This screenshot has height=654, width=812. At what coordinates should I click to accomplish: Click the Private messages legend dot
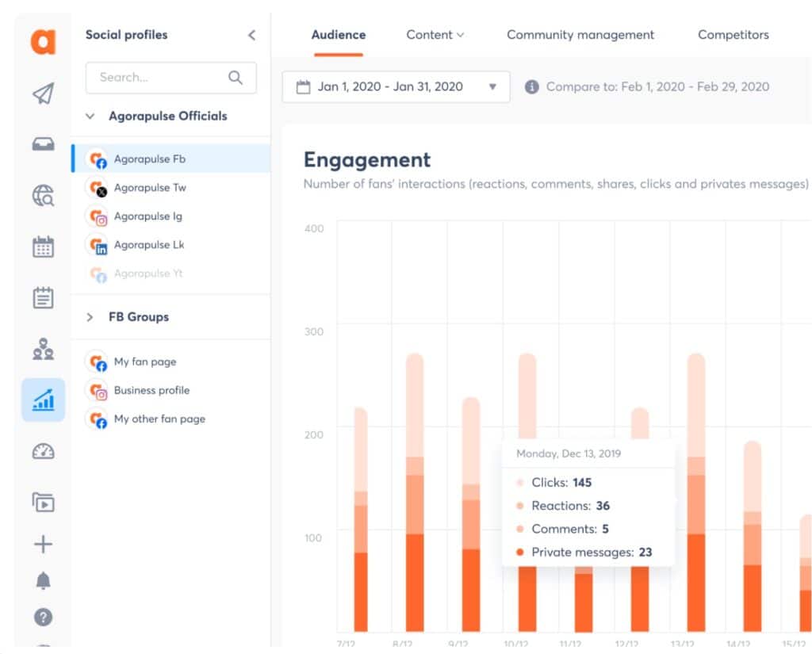(x=520, y=552)
